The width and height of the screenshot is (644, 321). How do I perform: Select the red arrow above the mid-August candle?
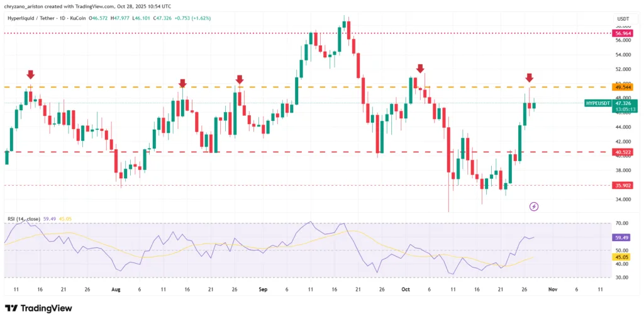[x=182, y=83]
